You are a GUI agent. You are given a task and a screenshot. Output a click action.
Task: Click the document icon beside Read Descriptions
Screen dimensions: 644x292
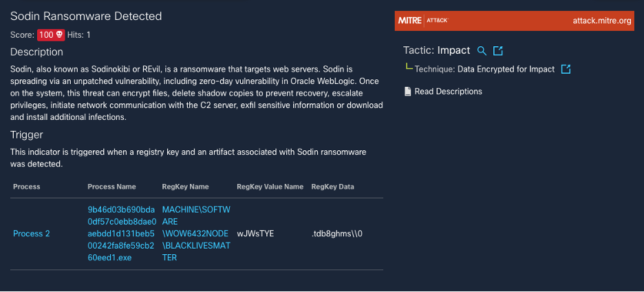click(x=408, y=92)
